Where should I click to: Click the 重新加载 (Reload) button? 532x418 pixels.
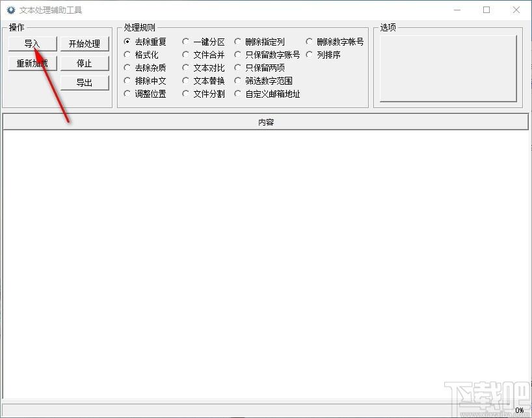[x=33, y=63]
